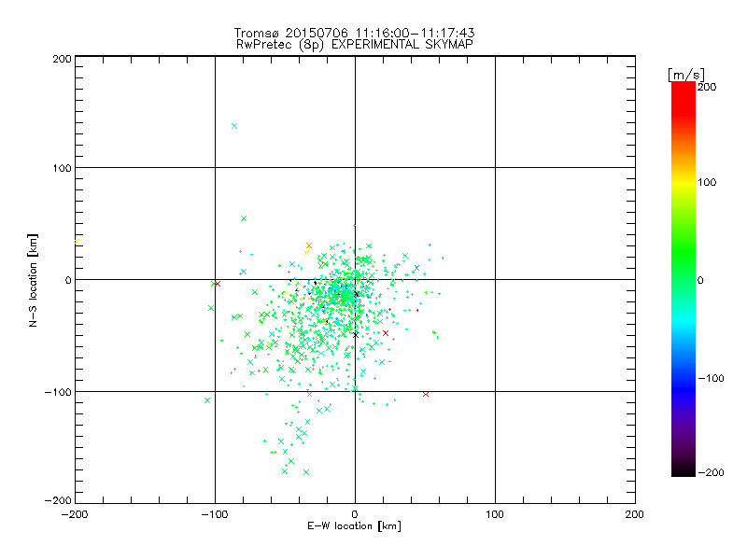This screenshot has width=747, height=560.
Task: Click the isolated cyan cross near the upper left
Action: click(x=234, y=126)
